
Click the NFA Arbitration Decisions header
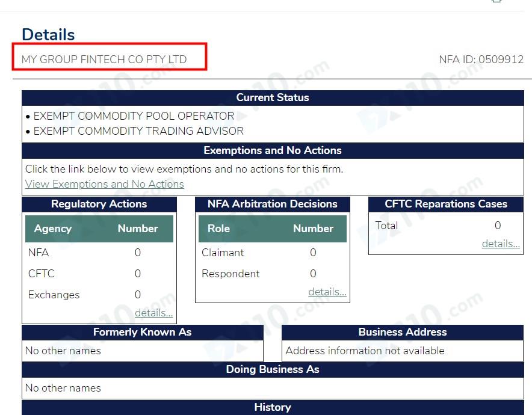coord(273,204)
